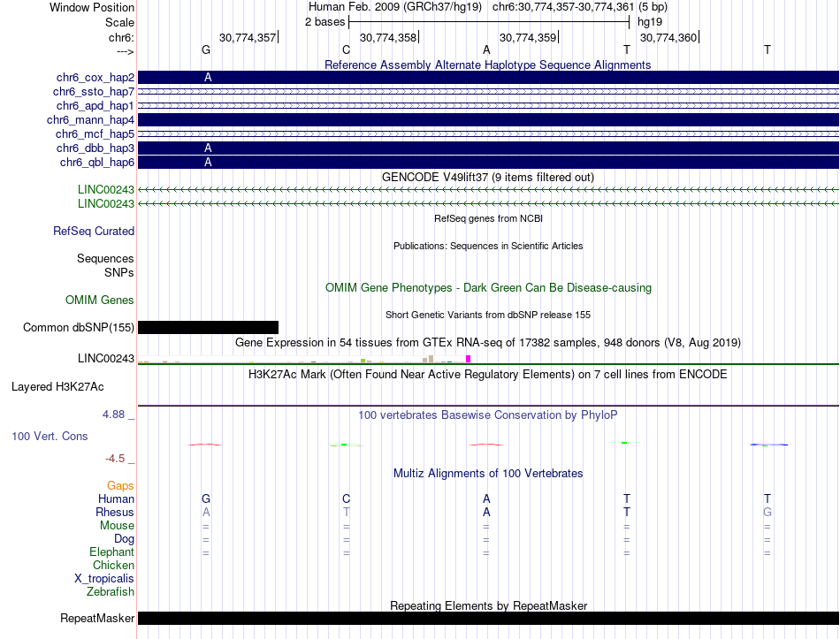Click the Rhesus species label
Screen dimensions: 840x639
pos(115,512)
